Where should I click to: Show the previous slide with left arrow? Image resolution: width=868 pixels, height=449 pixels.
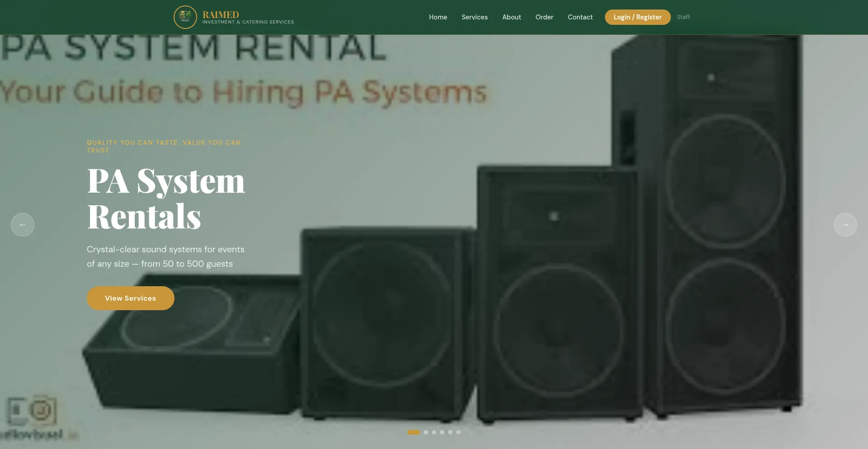(x=23, y=225)
